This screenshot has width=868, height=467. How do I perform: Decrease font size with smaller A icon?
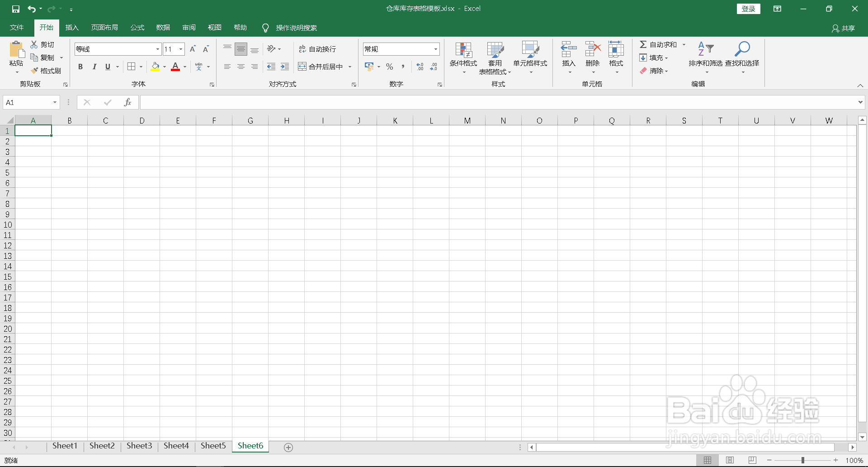point(206,49)
